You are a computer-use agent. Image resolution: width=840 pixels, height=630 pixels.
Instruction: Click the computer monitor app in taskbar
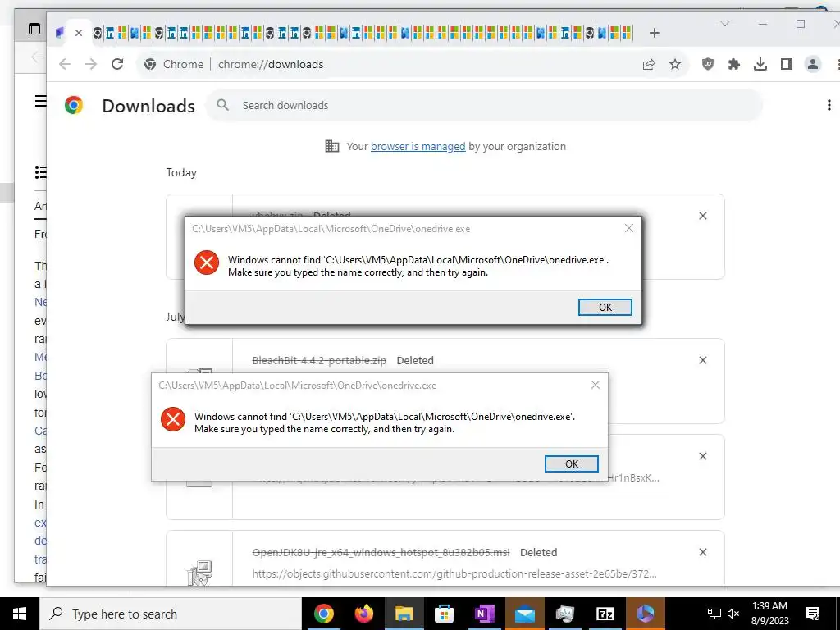tap(564, 614)
